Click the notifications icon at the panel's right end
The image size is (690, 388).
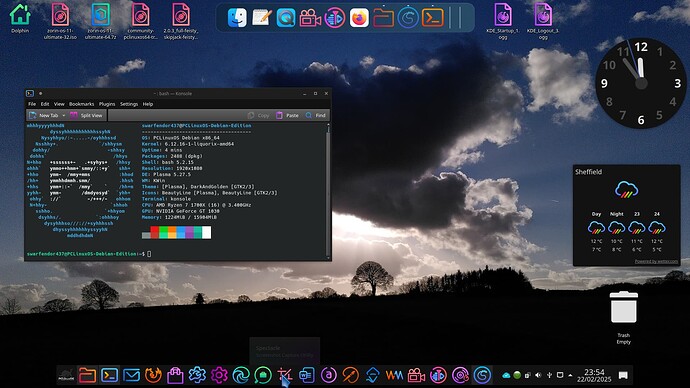tap(623, 375)
